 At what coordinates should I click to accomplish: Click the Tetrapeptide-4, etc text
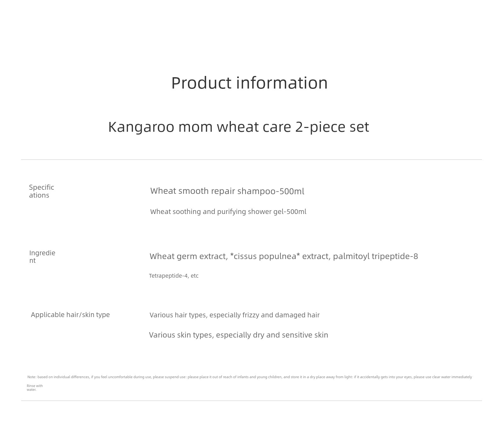(x=174, y=276)
